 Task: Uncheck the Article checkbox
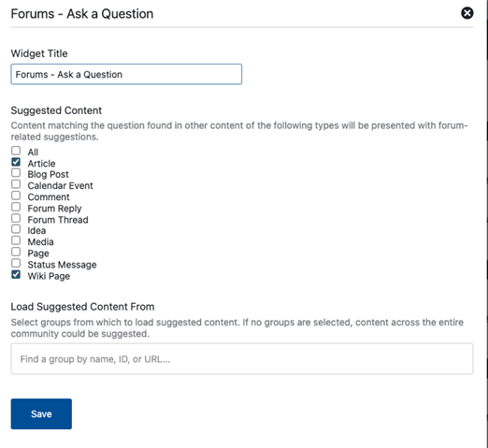pyautogui.click(x=16, y=162)
